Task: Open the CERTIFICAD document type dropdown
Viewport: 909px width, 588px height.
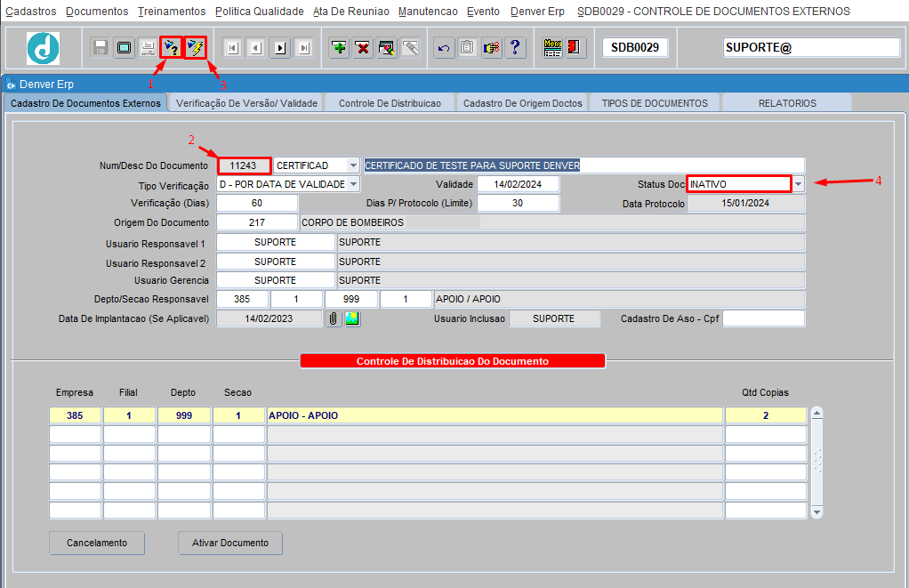Action: (353, 165)
